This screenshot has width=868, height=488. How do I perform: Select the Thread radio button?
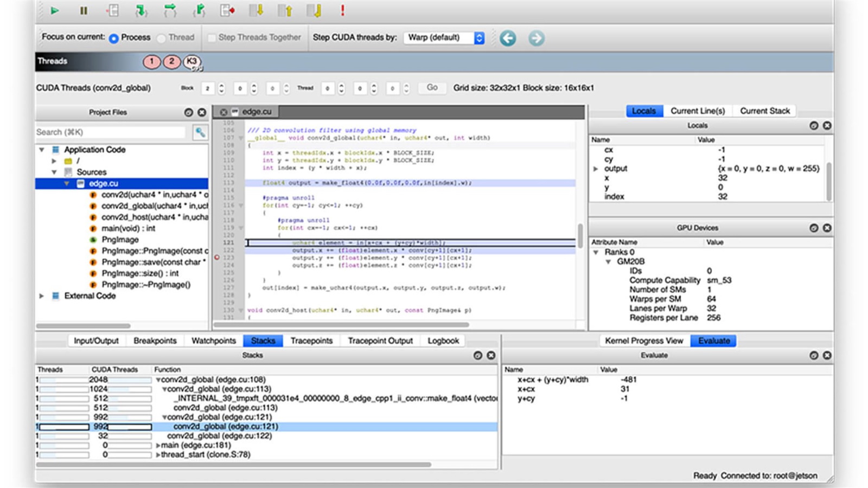pyautogui.click(x=161, y=38)
